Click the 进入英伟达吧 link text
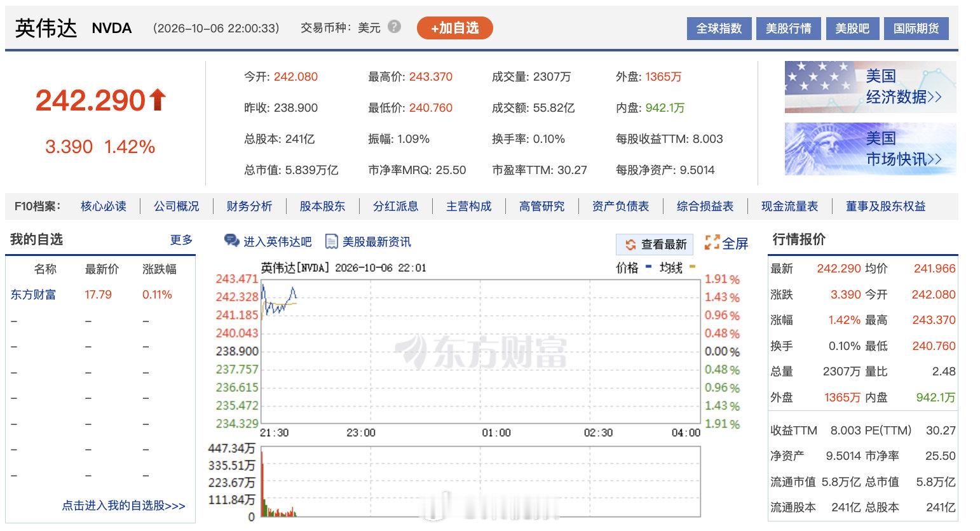The width and height of the screenshot is (980, 531). pos(278,242)
